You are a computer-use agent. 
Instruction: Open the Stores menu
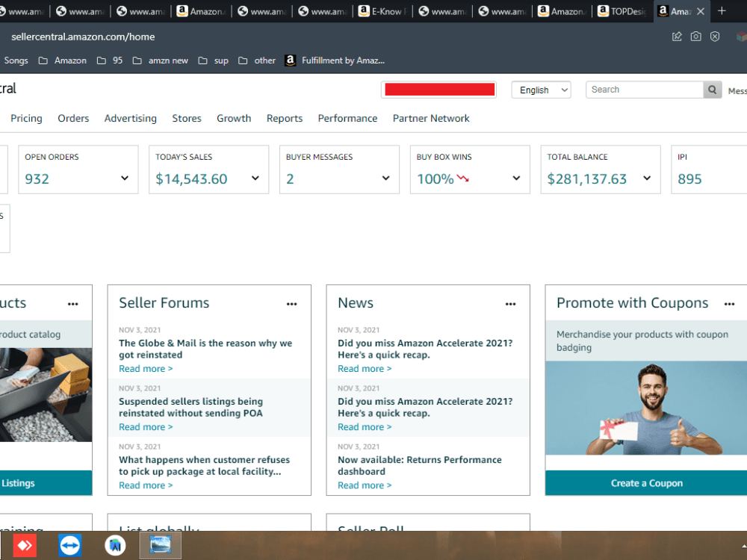point(187,118)
